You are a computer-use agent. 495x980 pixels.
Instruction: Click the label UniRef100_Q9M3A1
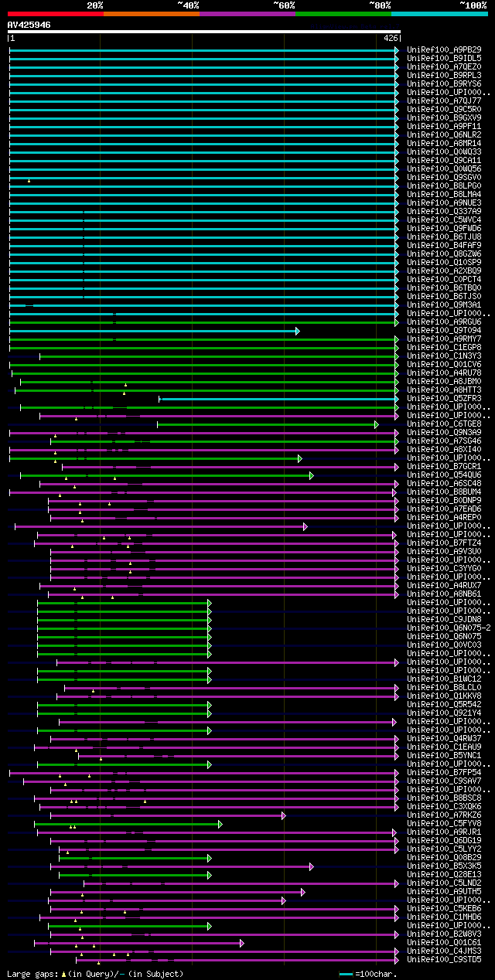pos(444,305)
